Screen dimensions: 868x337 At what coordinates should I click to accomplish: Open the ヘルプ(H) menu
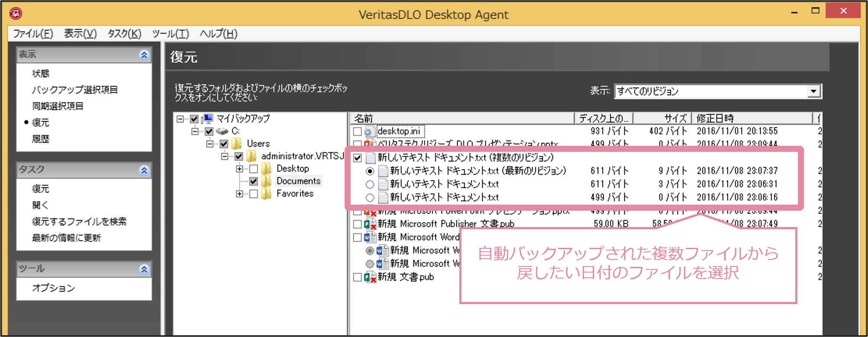pyautogui.click(x=219, y=34)
